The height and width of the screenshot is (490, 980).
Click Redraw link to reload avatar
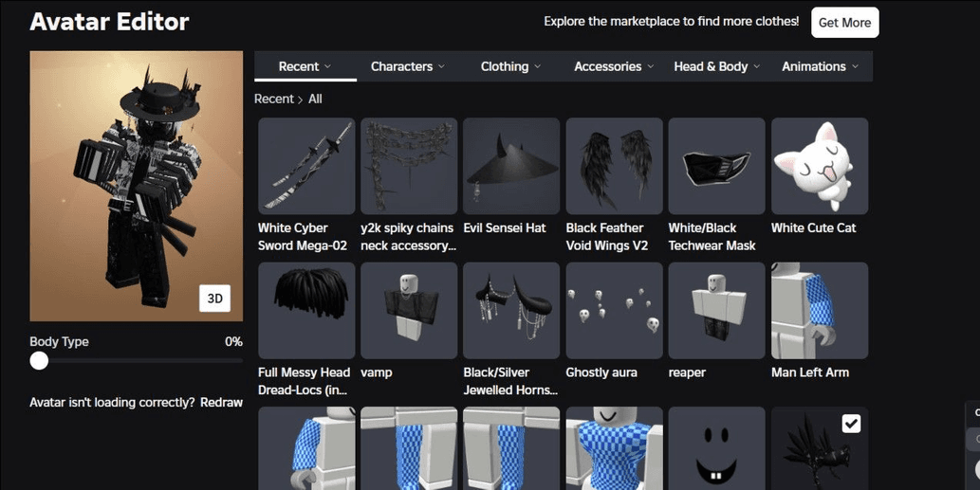click(221, 403)
